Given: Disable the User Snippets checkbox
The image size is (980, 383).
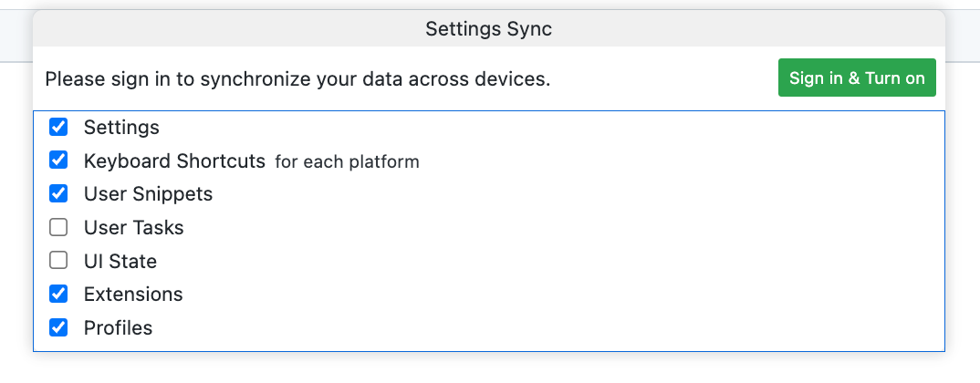Looking at the screenshot, I should (58, 193).
